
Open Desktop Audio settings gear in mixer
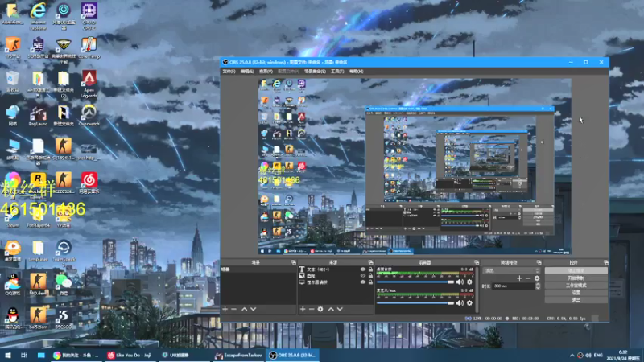pyautogui.click(x=469, y=282)
